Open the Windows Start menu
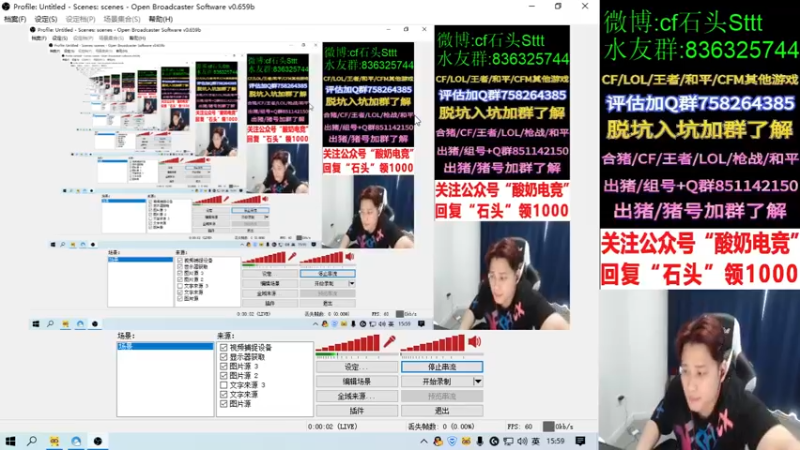This screenshot has width=800, height=450. [x=10, y=441]
